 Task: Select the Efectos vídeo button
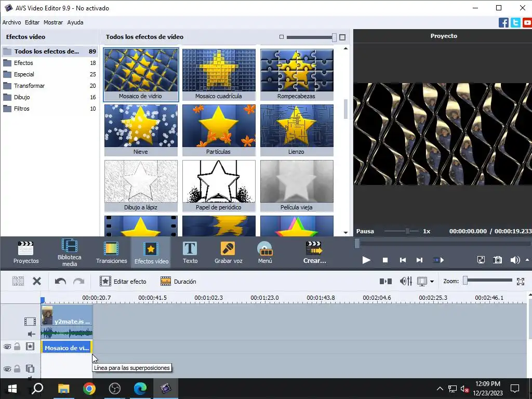tap(151, 252)
